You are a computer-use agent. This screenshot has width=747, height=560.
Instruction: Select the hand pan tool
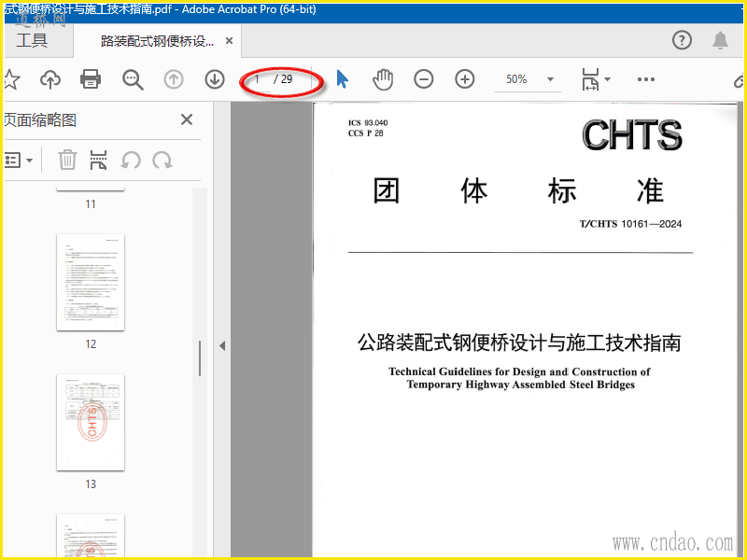click(383, 79)
